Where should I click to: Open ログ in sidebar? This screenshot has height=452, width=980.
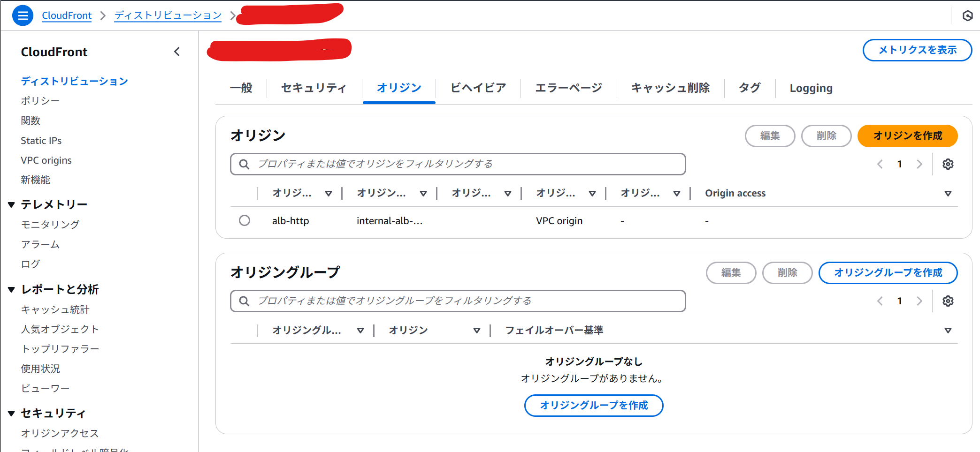31,264
